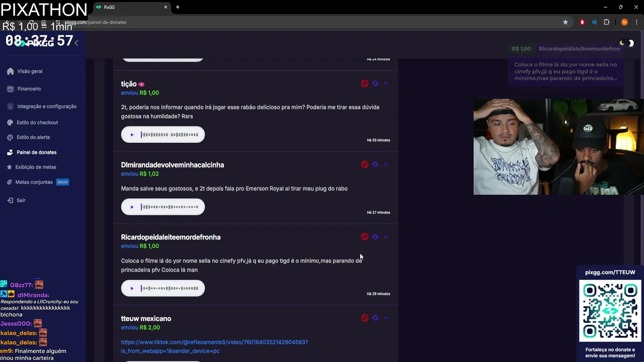
Task: Open Metas conjuntas marked NOVO
Action: (38, 182)
